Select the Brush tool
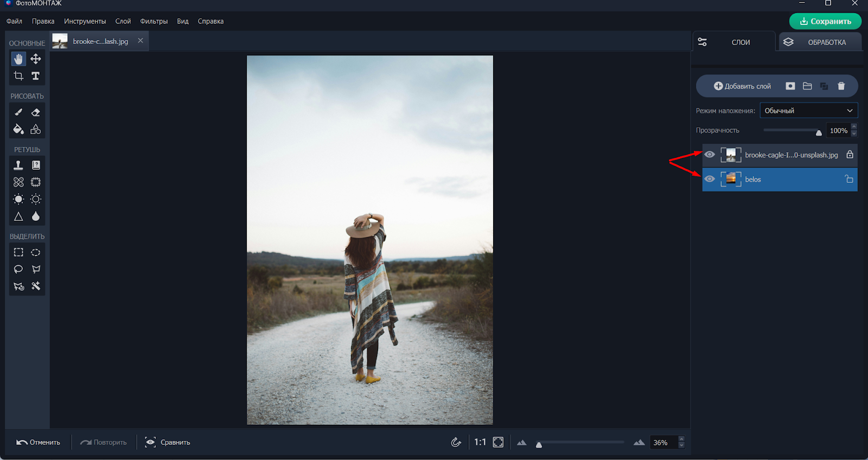The height and width of the screenshot is (460, 868). tap(18, 112)
